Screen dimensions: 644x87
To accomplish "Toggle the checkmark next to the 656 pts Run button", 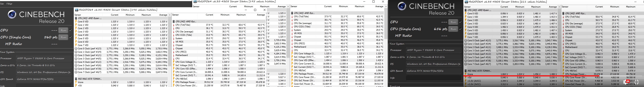I will [x=461, y=29].
